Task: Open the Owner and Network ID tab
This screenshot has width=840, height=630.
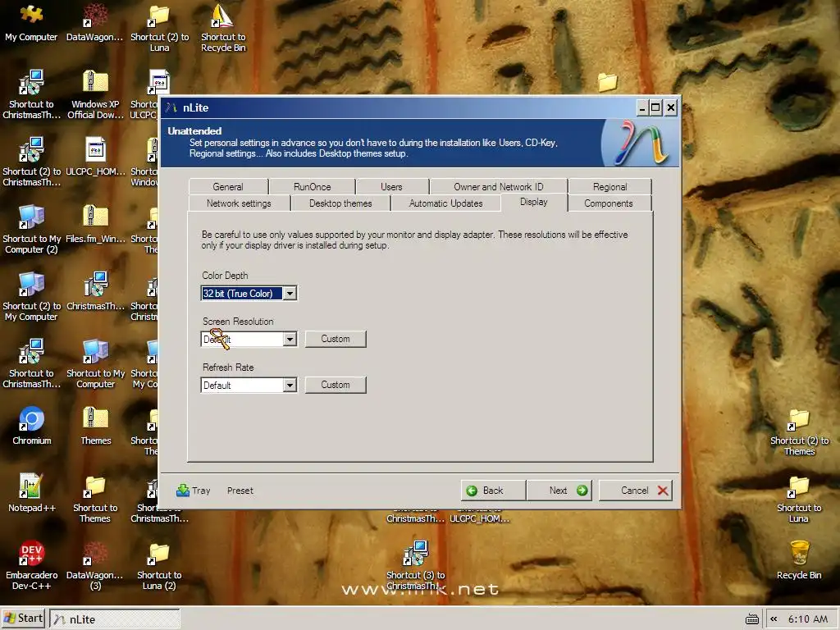Action: pyautogui.click(x=498, y=186)
